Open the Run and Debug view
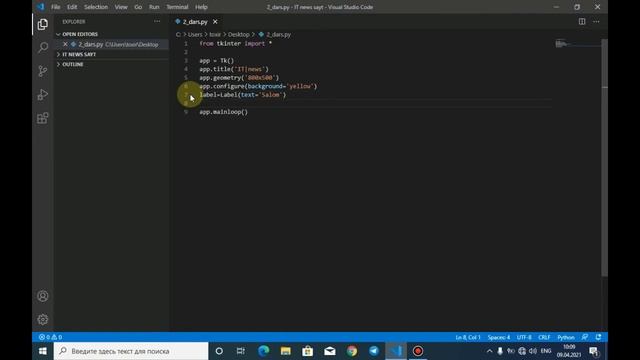Image resolution: width=640 pixels, height=360 pixels. (42, 95)
